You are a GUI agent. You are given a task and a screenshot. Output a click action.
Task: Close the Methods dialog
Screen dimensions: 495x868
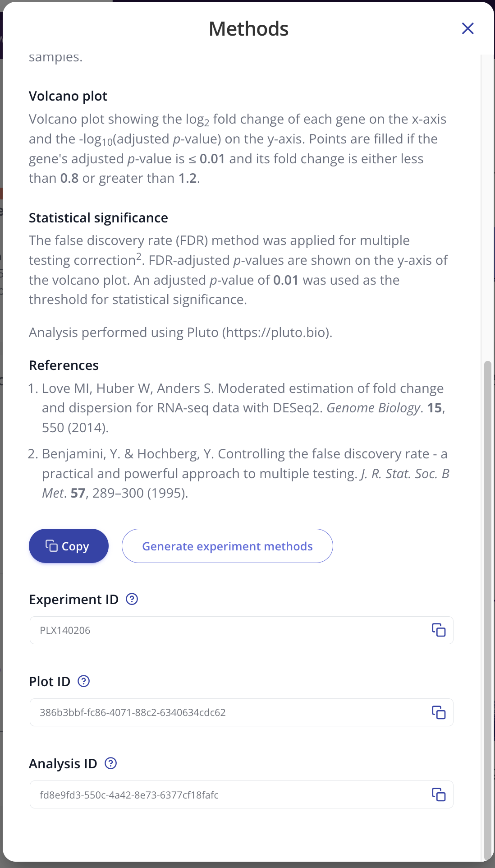click(467, 28)
